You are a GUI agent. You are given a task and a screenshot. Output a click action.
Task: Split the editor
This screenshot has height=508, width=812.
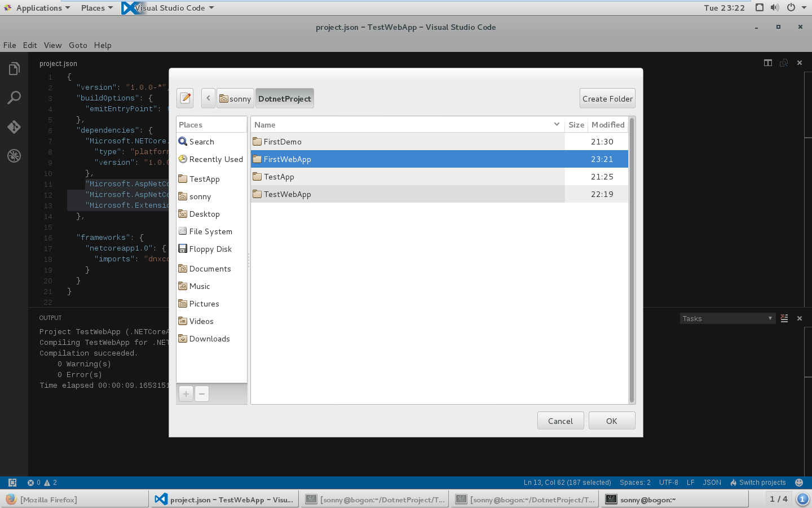pos(768,63)
